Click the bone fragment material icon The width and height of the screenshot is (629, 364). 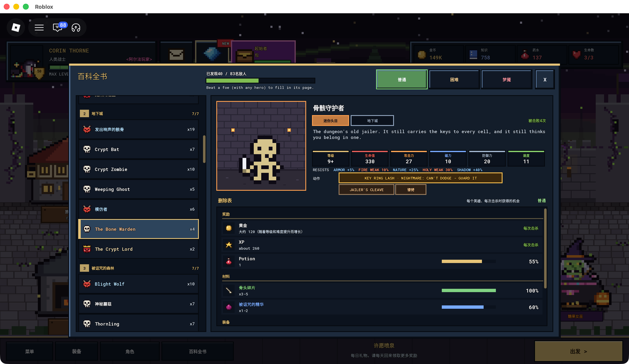(229, 290)
